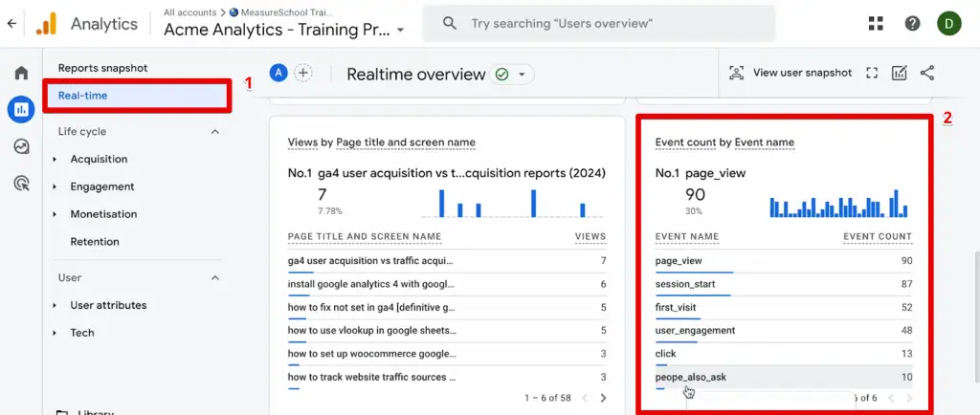Click the search magnifier icon
Viewport: 980px width, 415px height.
(450, 24)
